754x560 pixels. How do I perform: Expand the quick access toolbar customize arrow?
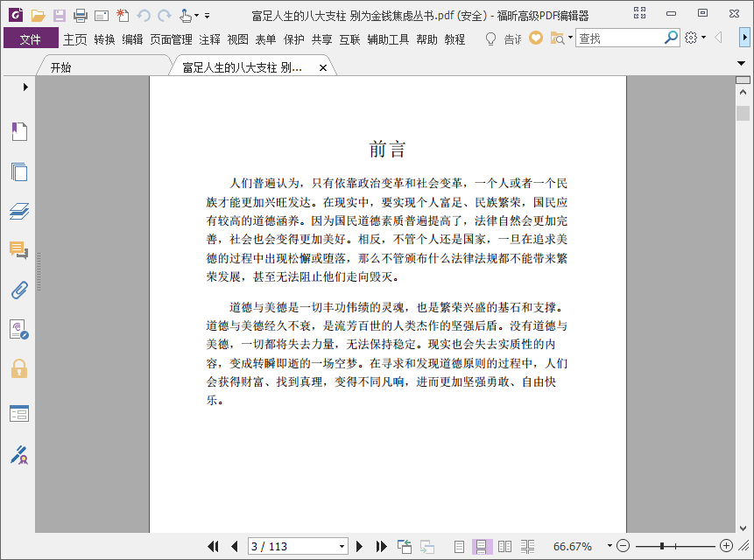(208, 16)
